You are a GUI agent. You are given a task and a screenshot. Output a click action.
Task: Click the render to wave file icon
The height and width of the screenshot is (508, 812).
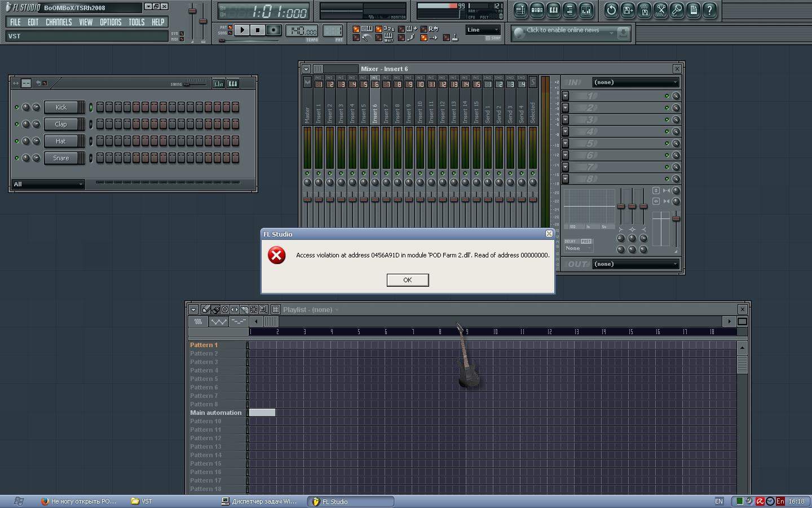pos(644,10)
